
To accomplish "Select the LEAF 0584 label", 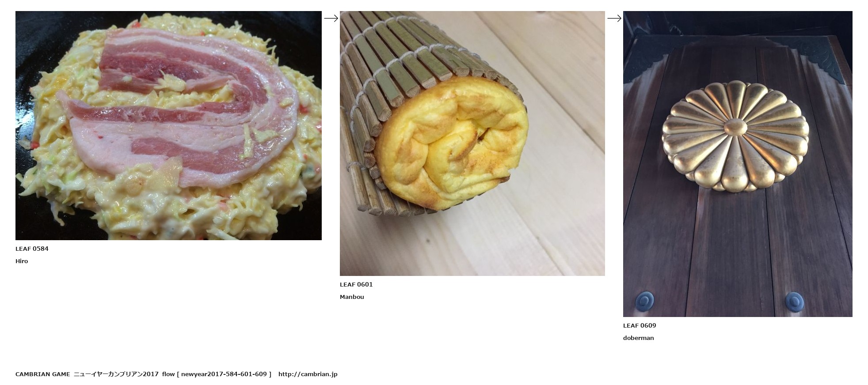I will tap(32, 249).
